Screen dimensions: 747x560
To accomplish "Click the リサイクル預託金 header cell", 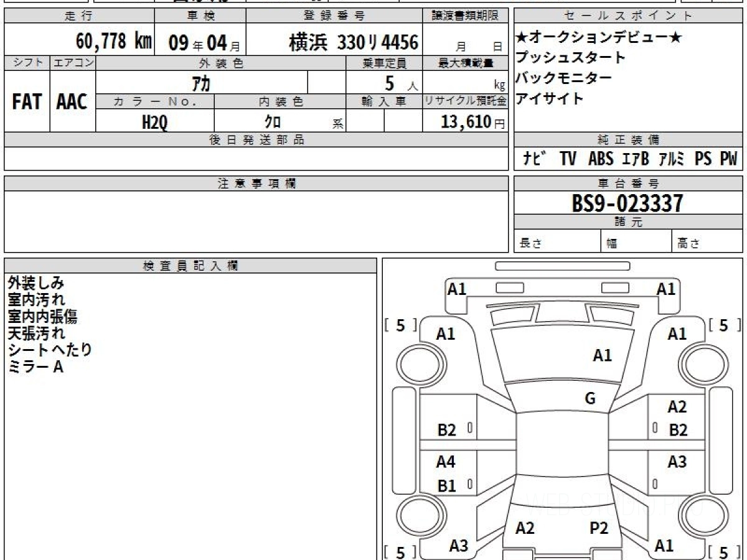I will tap(466, 101).
